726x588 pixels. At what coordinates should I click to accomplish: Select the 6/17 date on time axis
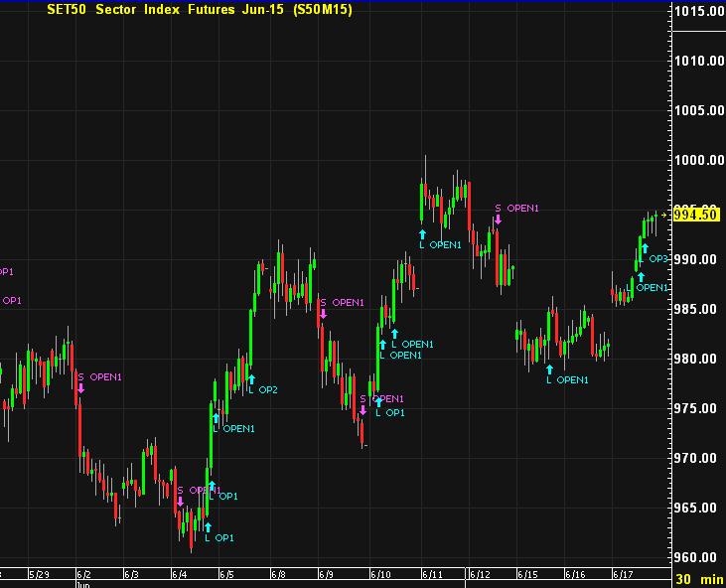622,574
